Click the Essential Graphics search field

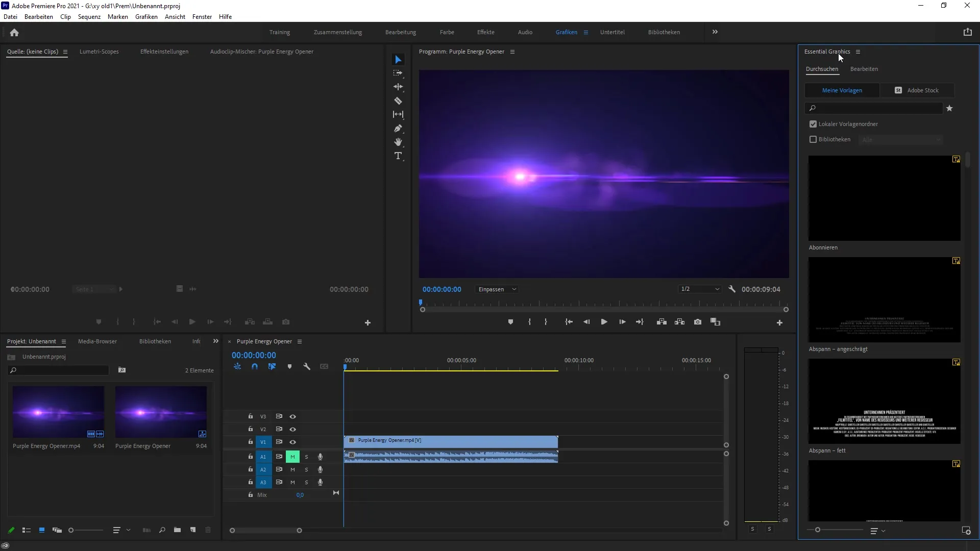(874, 109)
